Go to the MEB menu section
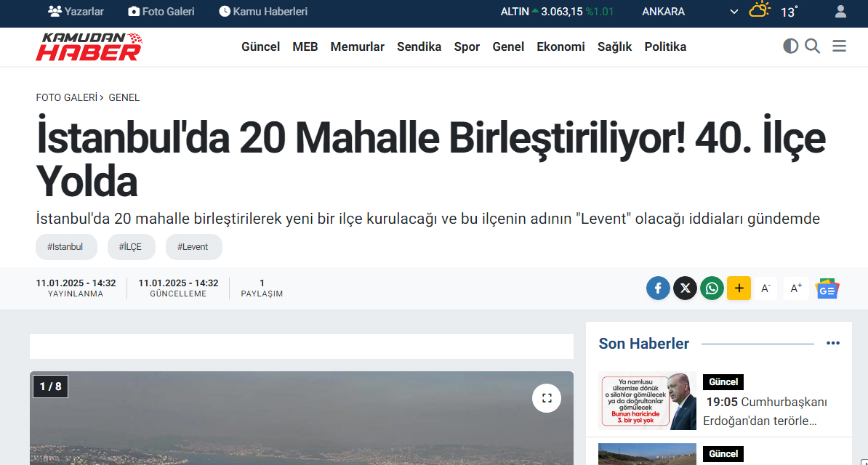 coord(305,47)
